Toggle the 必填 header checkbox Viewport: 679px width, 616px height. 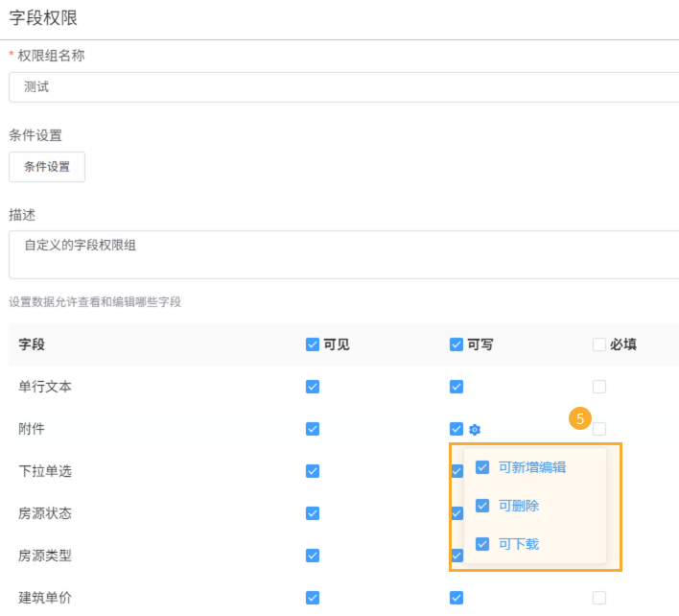point(599,344)
